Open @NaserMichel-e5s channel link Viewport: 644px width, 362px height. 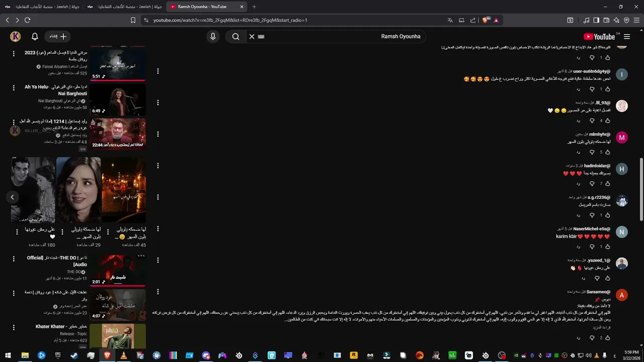591,229
